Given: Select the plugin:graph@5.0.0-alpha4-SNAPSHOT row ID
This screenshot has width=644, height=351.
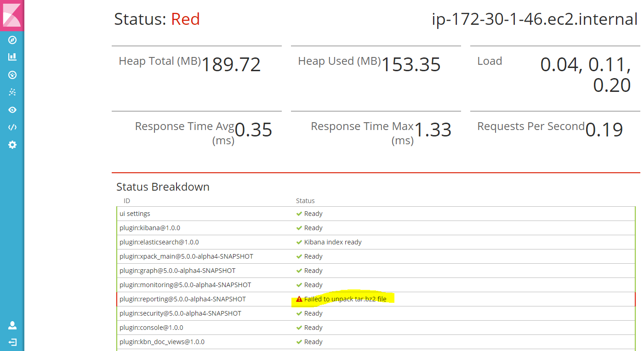Looking at the screenshot, I should tap(177, 271).
